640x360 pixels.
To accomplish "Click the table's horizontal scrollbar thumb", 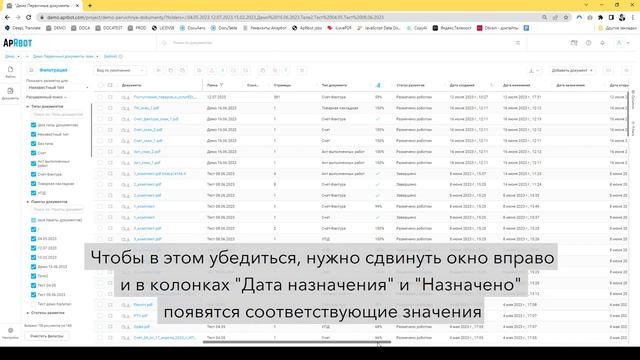I will coord(297,342).
